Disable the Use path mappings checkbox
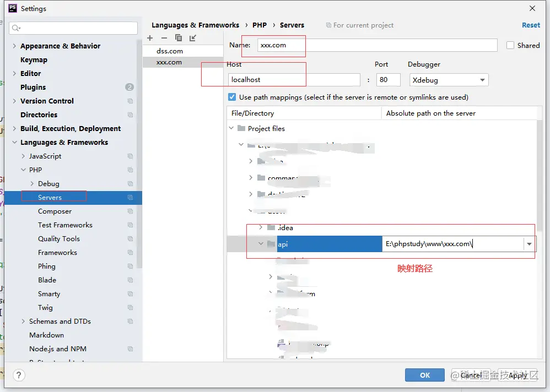 (x=232, y=97)
